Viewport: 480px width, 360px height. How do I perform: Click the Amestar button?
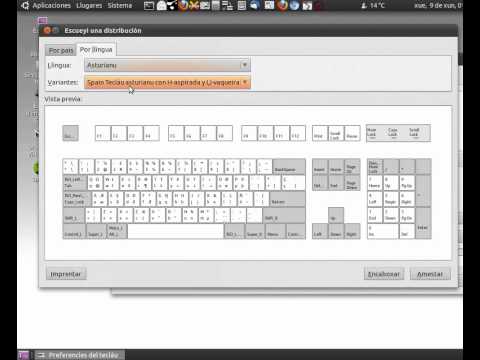pyautogui.click(x=430, y=274)
